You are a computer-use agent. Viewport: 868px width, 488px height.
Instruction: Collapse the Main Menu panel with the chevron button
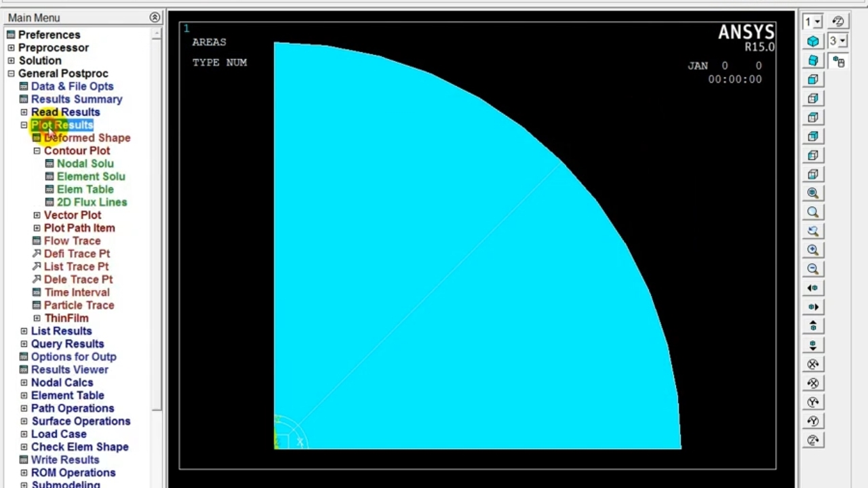pos(155,18)
